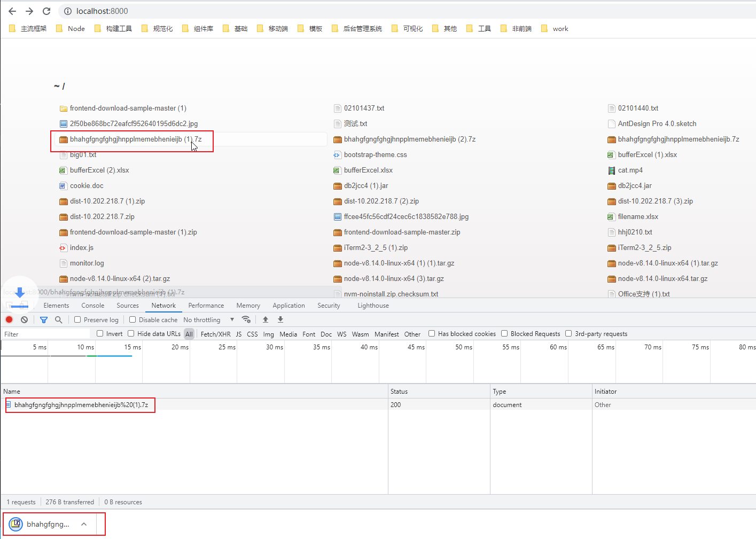Screen dimensions: 756x539
Task: Check the Blocked Requests option
Action: pos(504,333)
